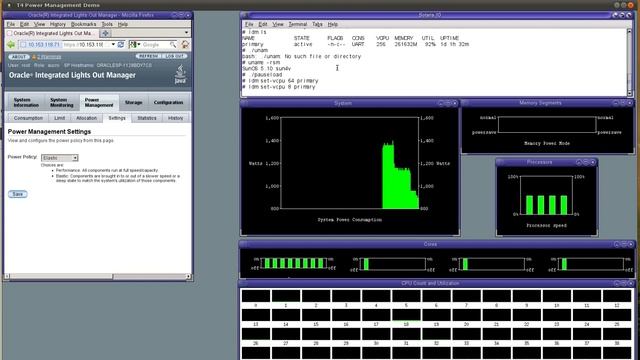Open the terminal's View menu
The height and width of the screenshot is (360, 640).
point(278,24)
